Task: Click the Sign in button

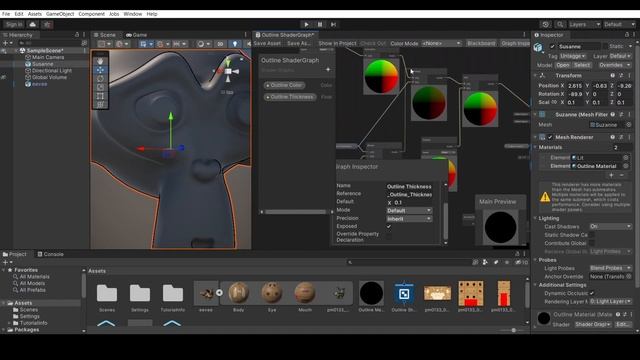Action: coord(14,24)
